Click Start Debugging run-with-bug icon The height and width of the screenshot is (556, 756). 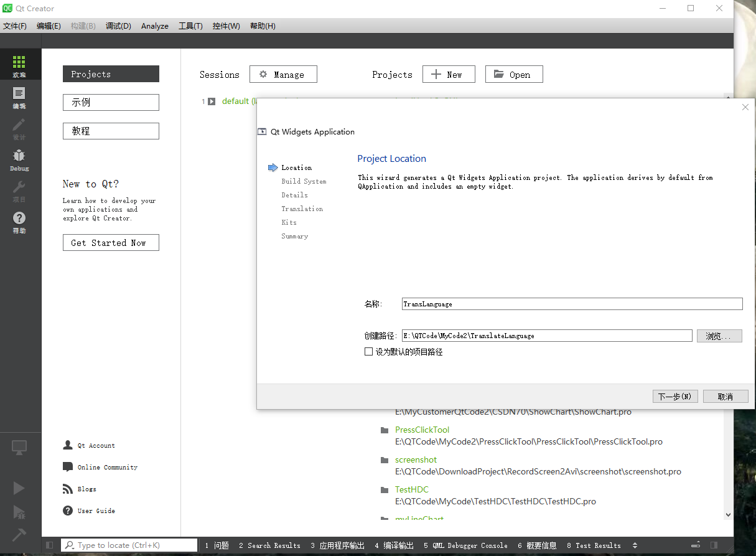click(x=19, y=512)
